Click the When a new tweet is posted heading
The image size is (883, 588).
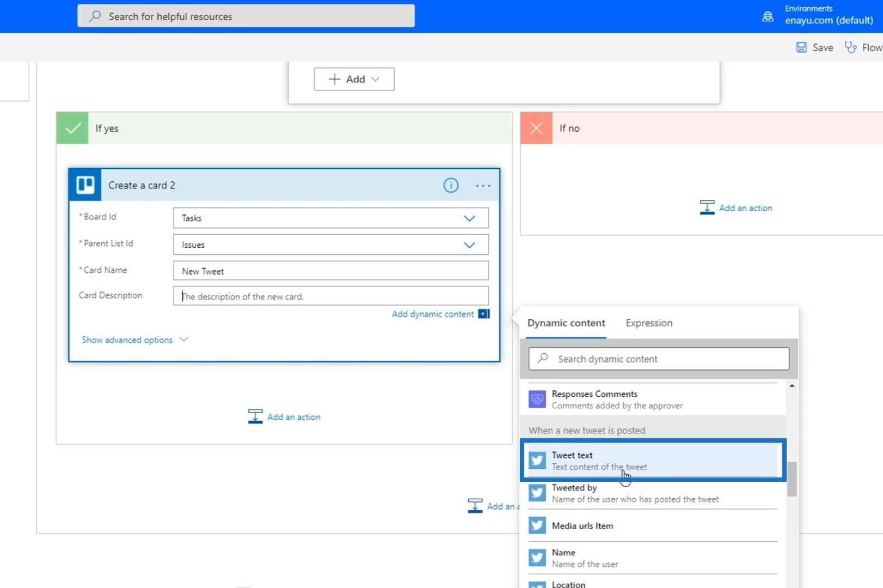click(587, 430)
